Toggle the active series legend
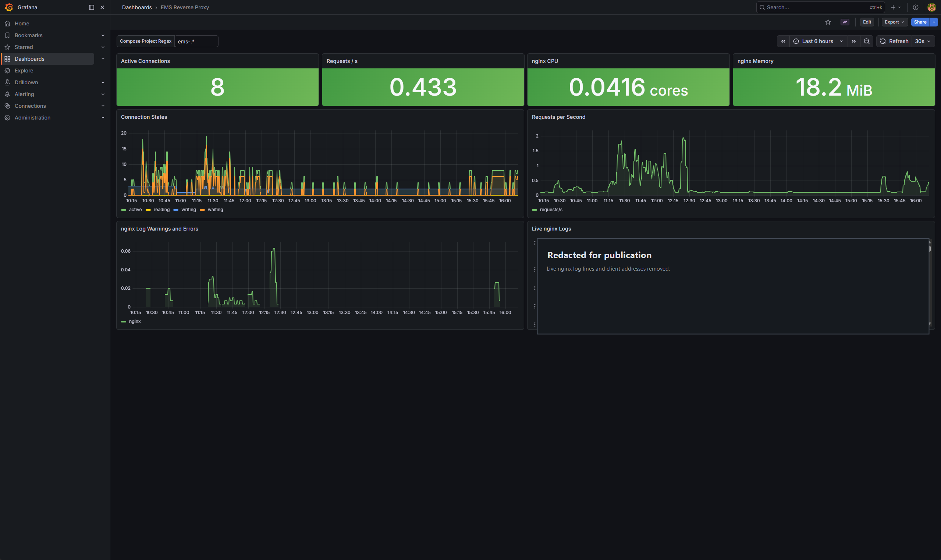This screenshot has width=941, height=560. pos(131,210)
